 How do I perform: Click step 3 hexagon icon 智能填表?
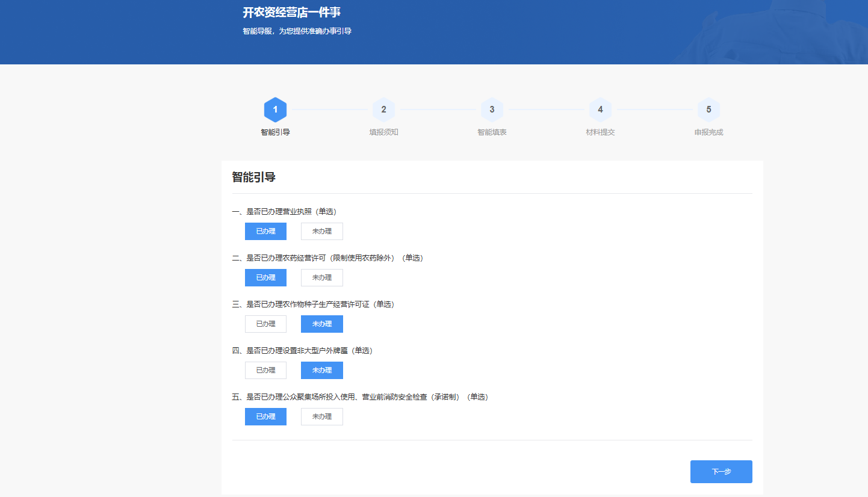click(x=492, y=110)
